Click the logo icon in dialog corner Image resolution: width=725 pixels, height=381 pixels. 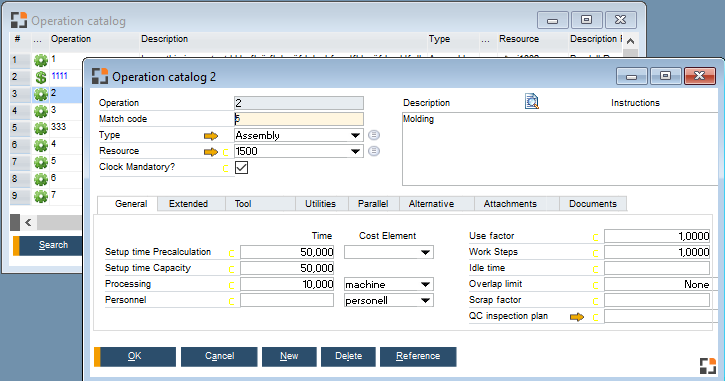708,366
